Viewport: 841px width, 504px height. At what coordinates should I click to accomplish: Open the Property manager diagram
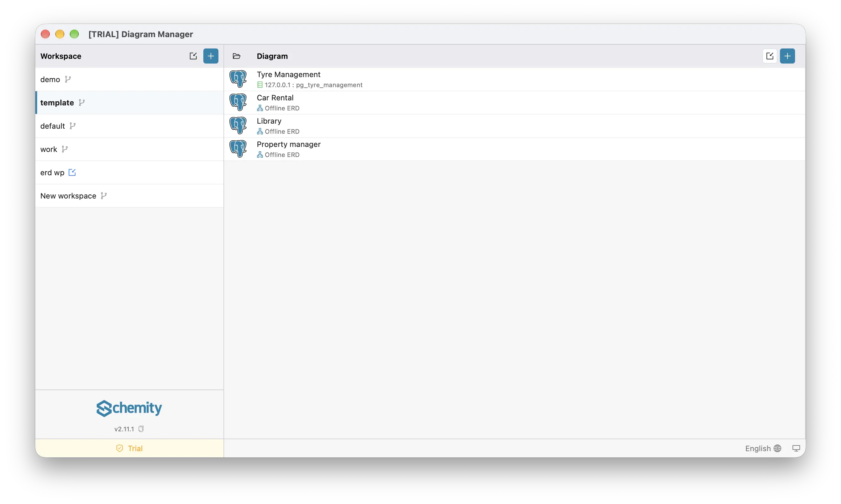click(x=515, y=149)
